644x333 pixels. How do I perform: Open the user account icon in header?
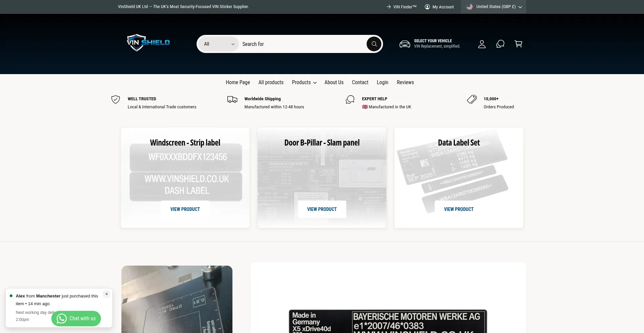[482, 44]
